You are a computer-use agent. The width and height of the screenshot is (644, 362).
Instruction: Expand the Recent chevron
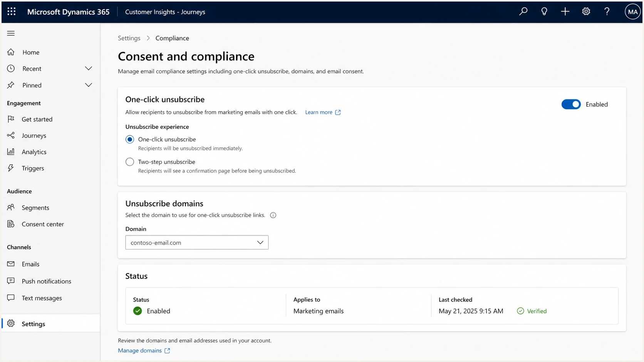(x=89, y=68)
